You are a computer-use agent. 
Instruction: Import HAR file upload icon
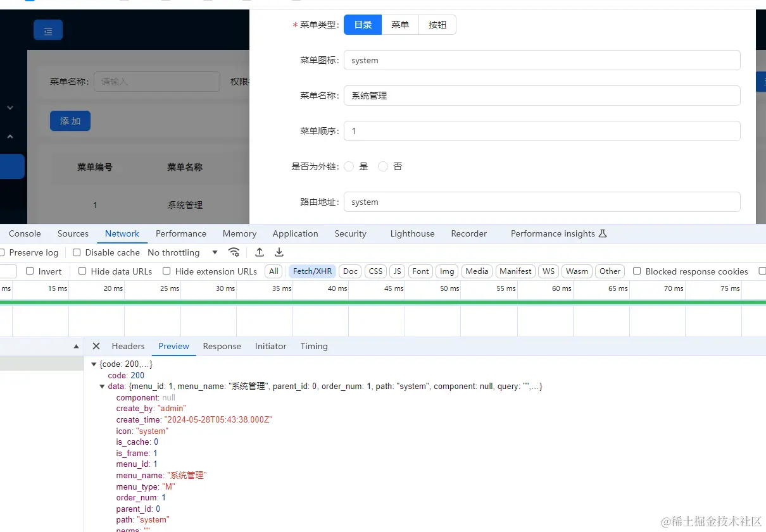point(260,252)
